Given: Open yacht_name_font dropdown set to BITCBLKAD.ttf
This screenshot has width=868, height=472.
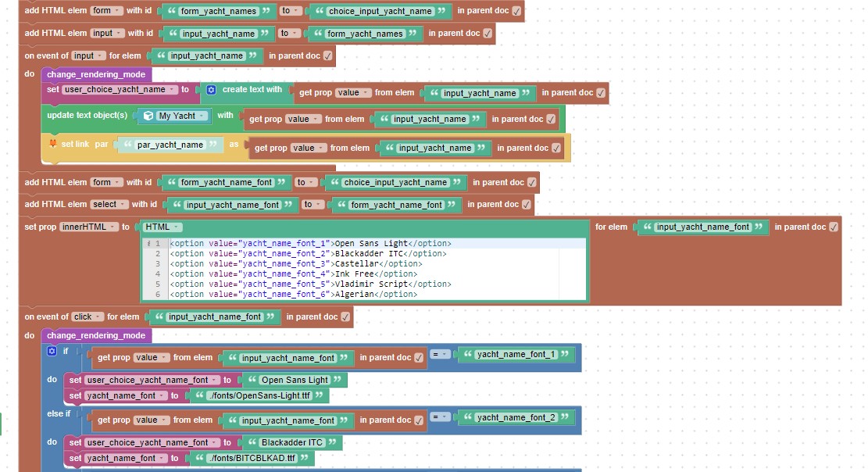Looking at the screenshot, I should tap(126, 458).
